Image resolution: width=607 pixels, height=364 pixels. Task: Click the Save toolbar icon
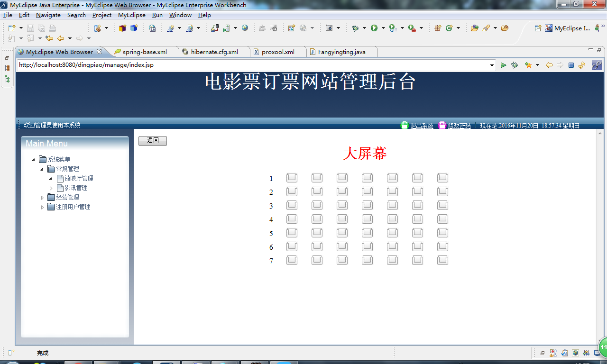30,28
